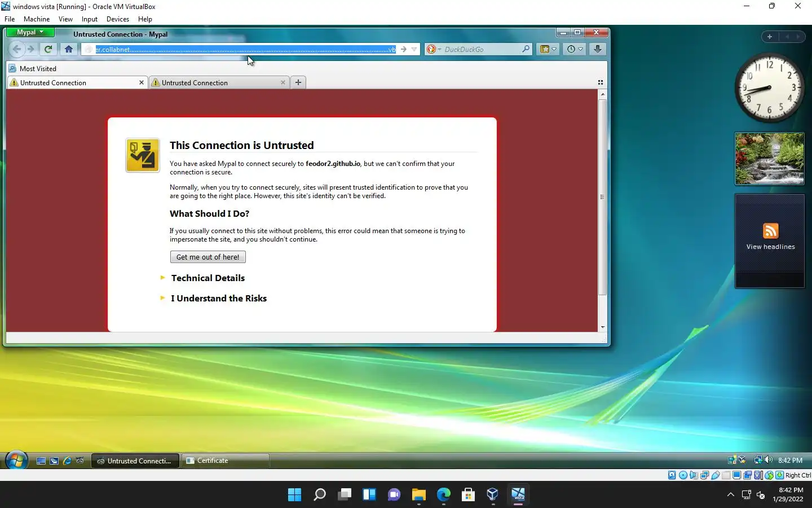Image resolution: width=812 pixels, height=508 pixels.
Task: Click VirtualBox hard disk status icon
Action: point(672,475)
